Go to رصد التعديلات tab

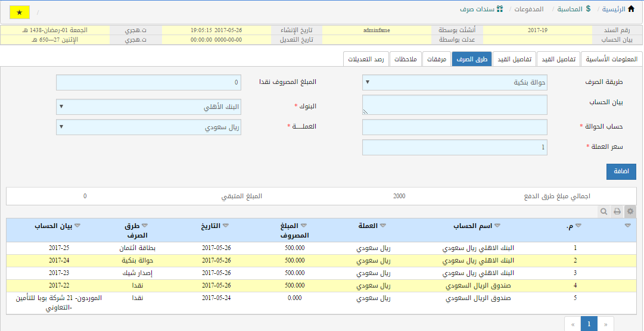(x=366, y=60)
